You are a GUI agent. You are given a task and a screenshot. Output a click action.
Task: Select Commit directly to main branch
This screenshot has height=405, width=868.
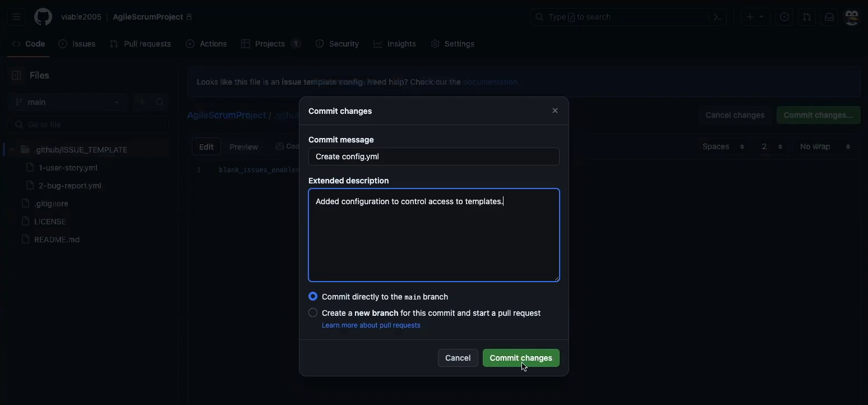(313, 296)
